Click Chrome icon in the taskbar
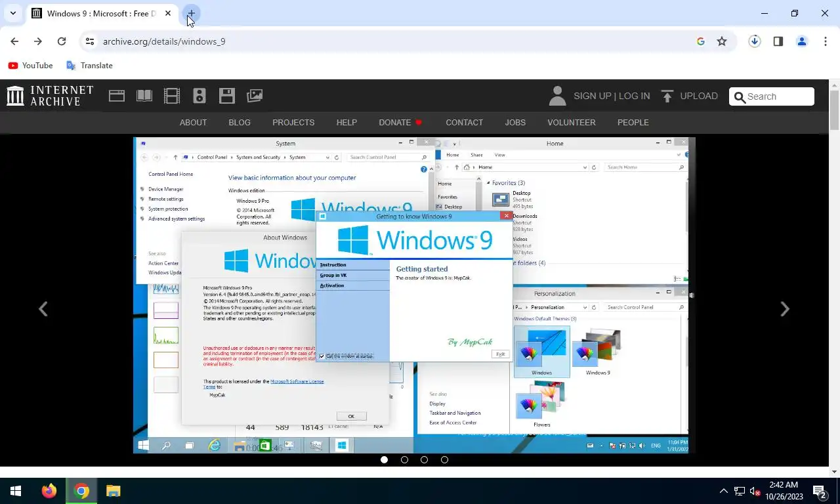Image resolution: width=840 pixels, height=504 pixels. [81, 491]
